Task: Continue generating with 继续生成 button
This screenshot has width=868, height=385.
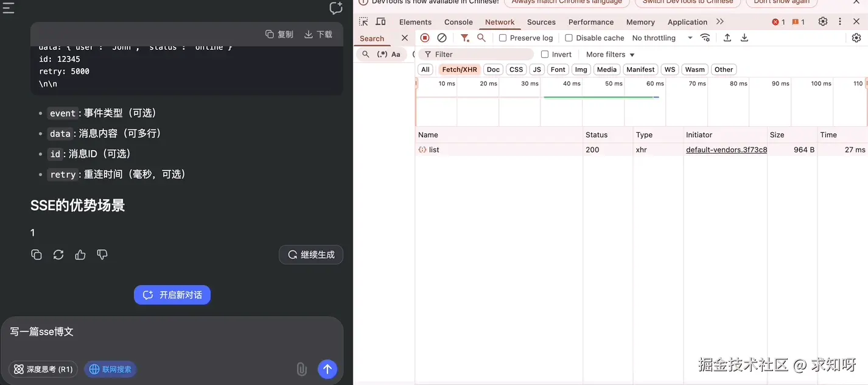Action: [x=311, y=255]
